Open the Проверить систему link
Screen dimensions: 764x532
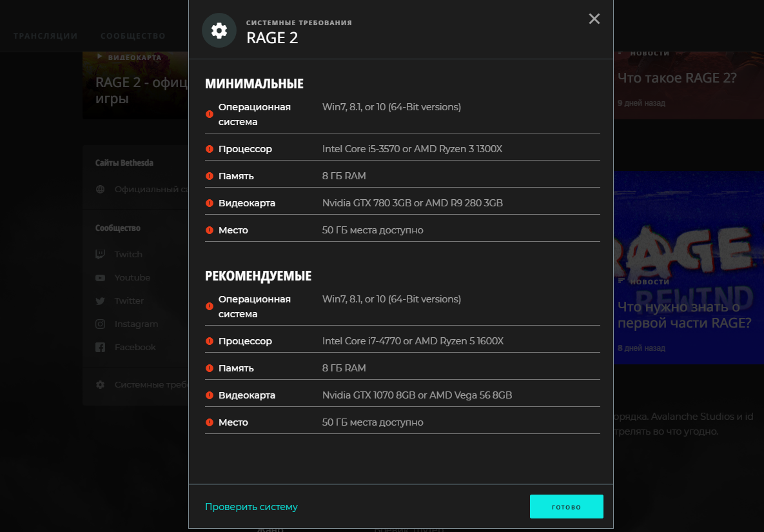click(x=251, y=507)
